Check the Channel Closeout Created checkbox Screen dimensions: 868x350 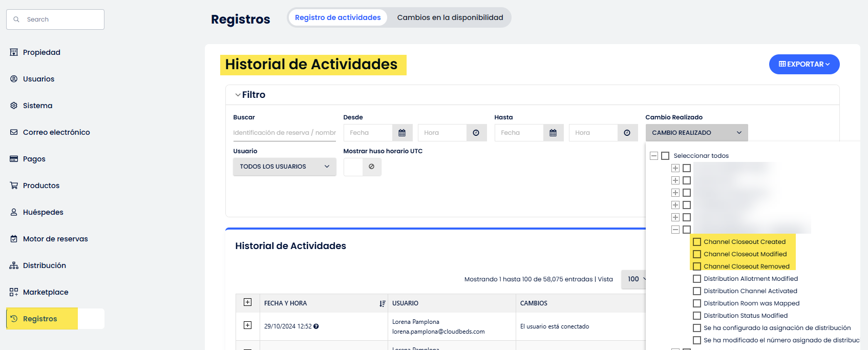(x=697, y=242)
